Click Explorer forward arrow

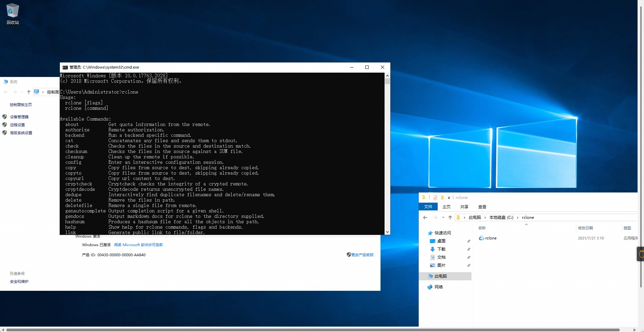(435, 218)
